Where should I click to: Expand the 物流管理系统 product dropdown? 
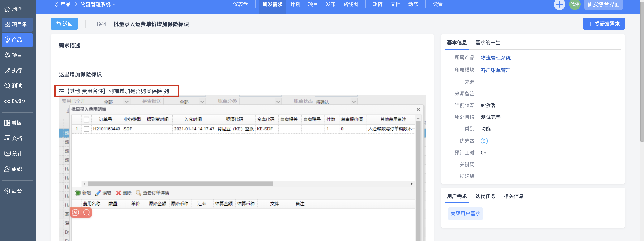(x=98, y=4)
